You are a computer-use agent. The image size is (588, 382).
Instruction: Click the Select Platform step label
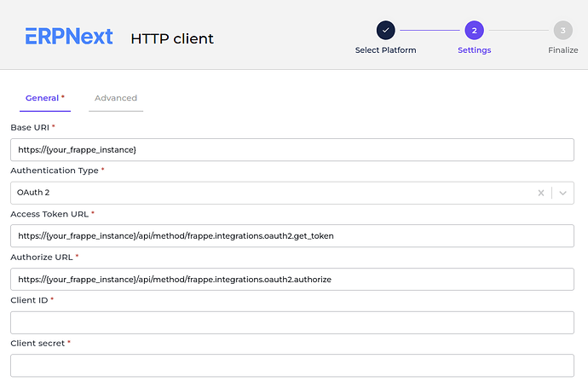tap(385, 50)
